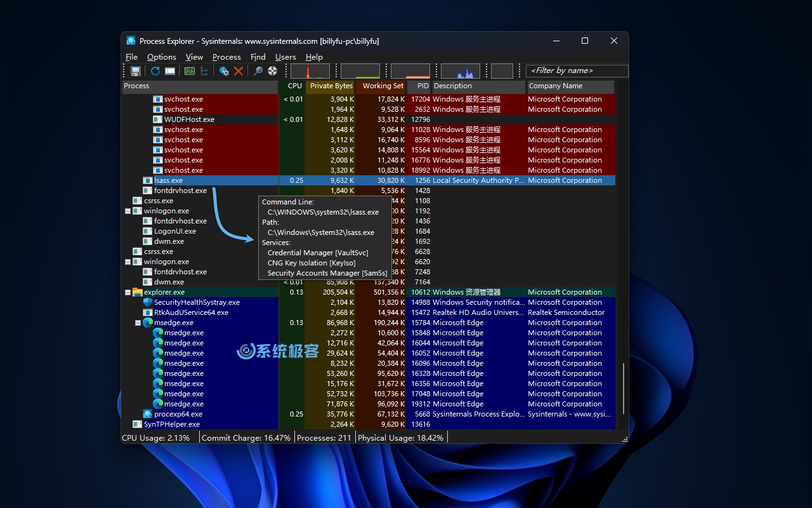Screen dimensions: 812x508
Task: Sort by the Company Name column header
Action: point(570,86)
